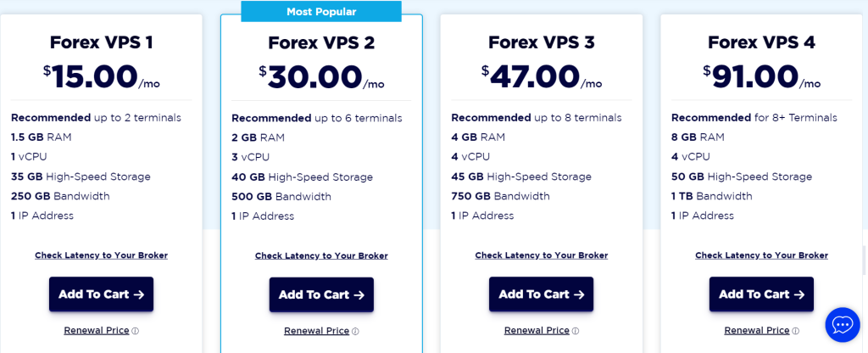Open Check Latency link under Forex VPS 2
The height and width of the screenshot is (353, 868).
coord(321,256)
